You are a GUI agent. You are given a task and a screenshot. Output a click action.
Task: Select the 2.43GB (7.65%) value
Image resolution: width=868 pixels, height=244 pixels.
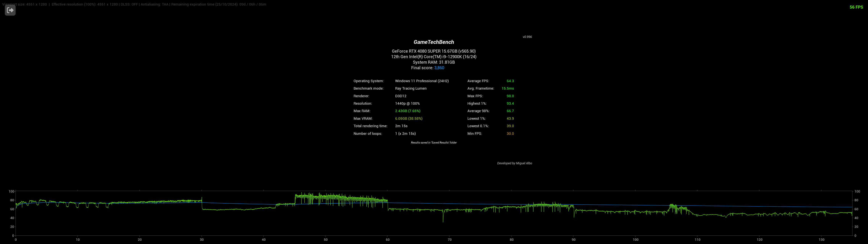408,111
